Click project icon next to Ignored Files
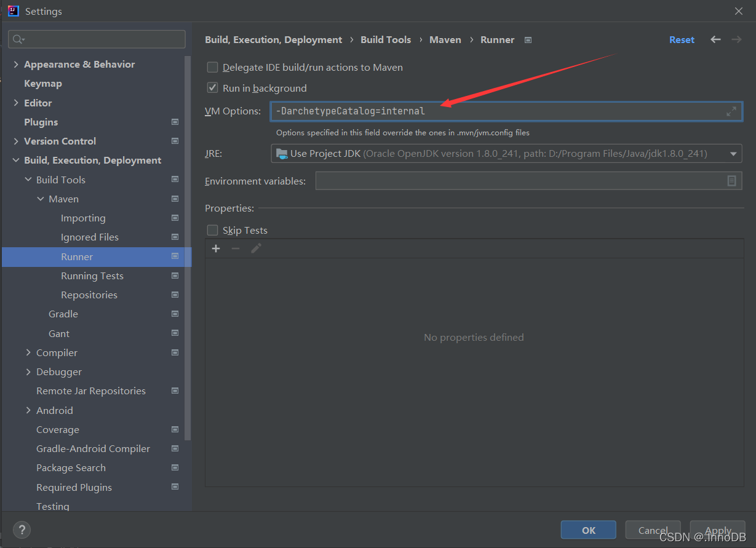Screen dimensions: 756x548 click(175, 237)
